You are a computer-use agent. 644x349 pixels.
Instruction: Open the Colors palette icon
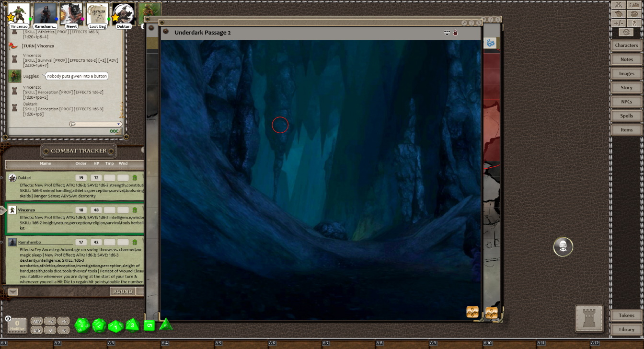click(634, 14)
